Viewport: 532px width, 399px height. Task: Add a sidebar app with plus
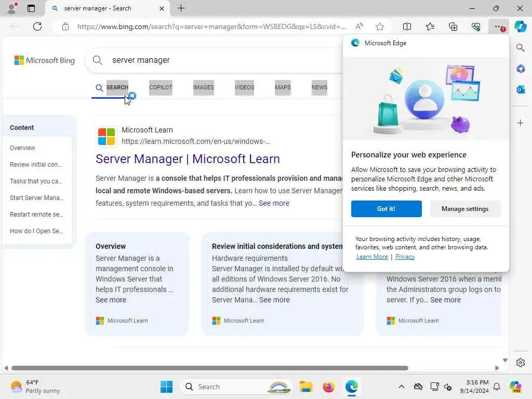click(x=521, y=123)
